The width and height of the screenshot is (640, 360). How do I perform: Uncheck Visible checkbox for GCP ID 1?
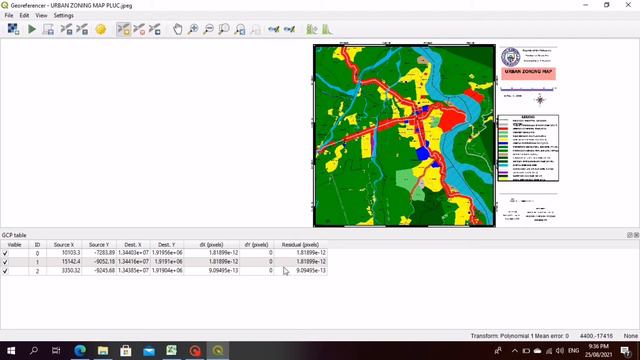click(x=5, y=262)
